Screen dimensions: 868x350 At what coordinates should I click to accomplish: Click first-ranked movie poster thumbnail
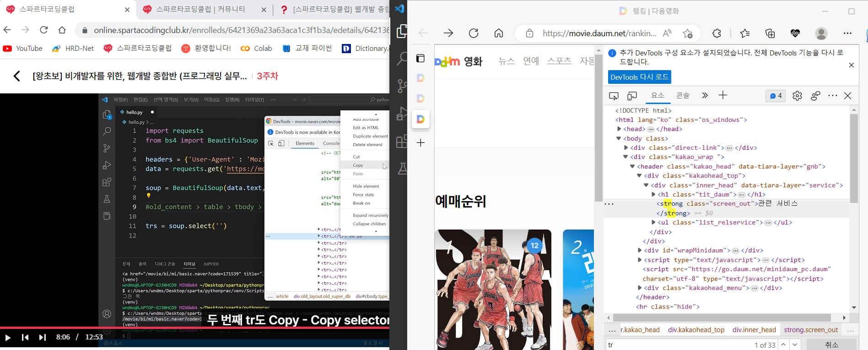tap(493, 290)
